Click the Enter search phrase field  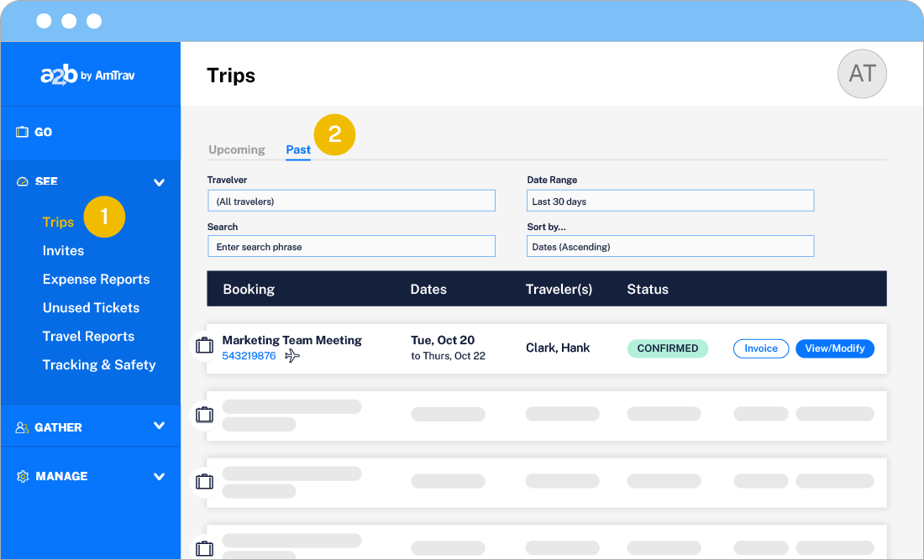(x=351, y=246)
